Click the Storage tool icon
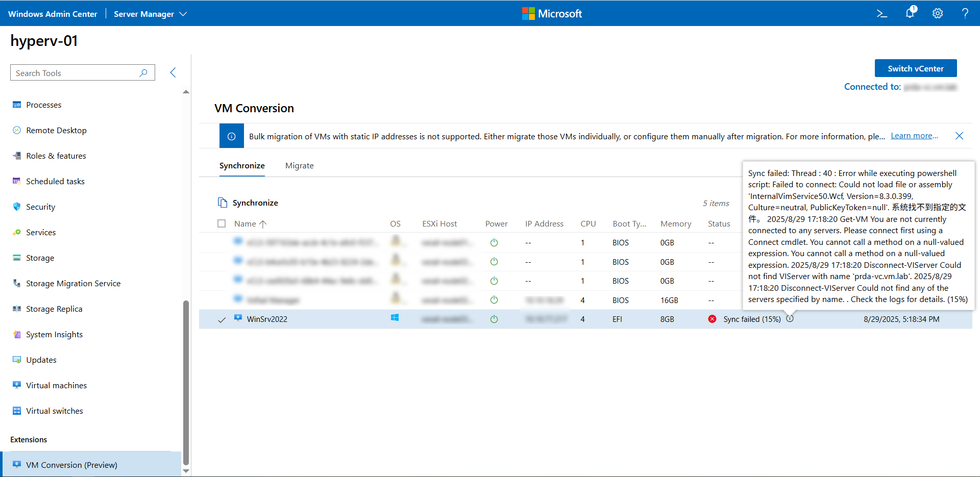980x477 pixels. point(17,258)
